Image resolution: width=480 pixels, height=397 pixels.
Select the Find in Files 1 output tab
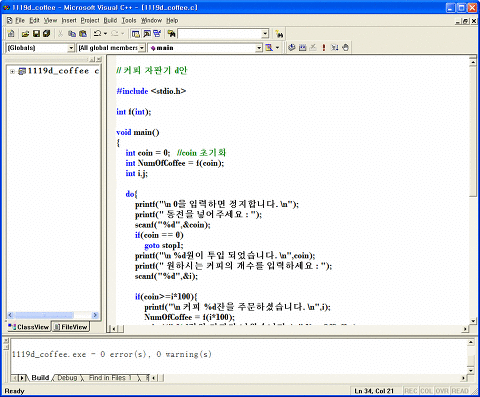coord(110,378)
